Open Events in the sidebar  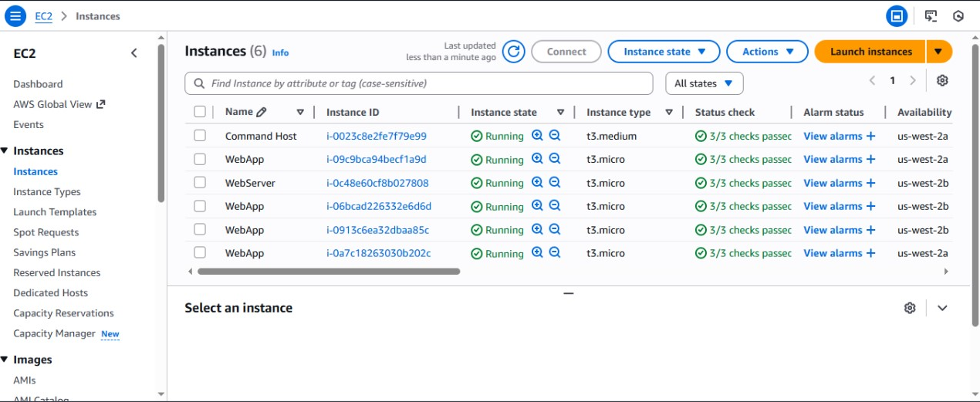(x=29, y=124)
